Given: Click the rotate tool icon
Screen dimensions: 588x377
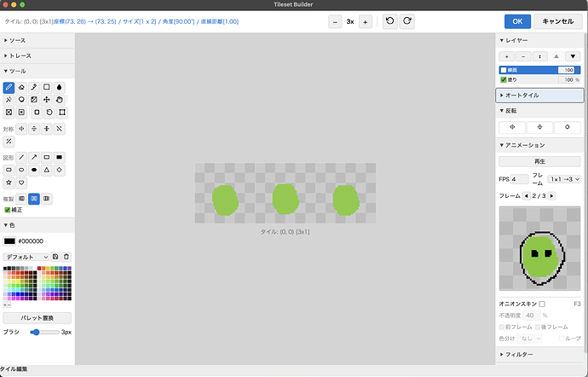Looking at the screenshot, I should 49,113.
